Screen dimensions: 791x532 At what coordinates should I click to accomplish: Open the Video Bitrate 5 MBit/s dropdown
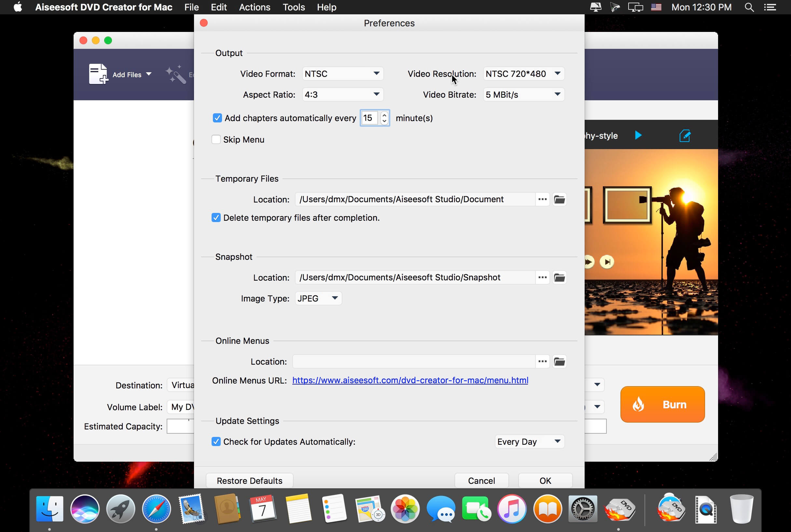pos(523,95)
